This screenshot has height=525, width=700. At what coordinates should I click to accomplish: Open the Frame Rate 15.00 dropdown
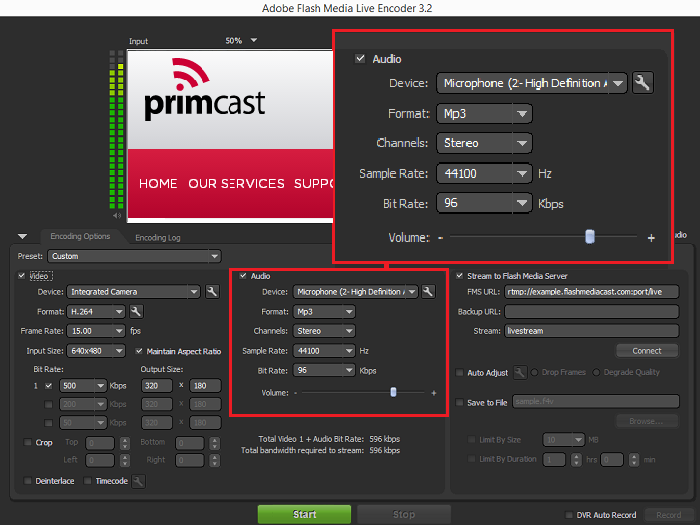pyautogui.click(x=96, y=331)
